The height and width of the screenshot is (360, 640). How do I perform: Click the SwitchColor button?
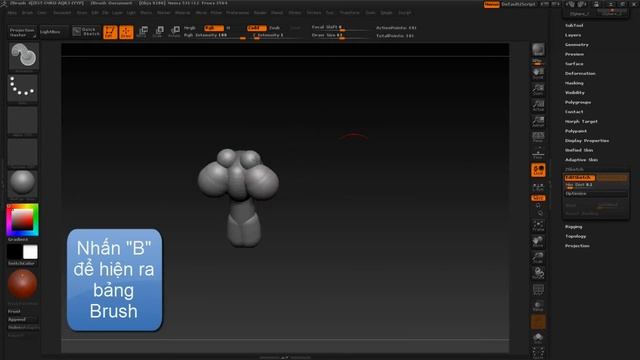point(22,264)
